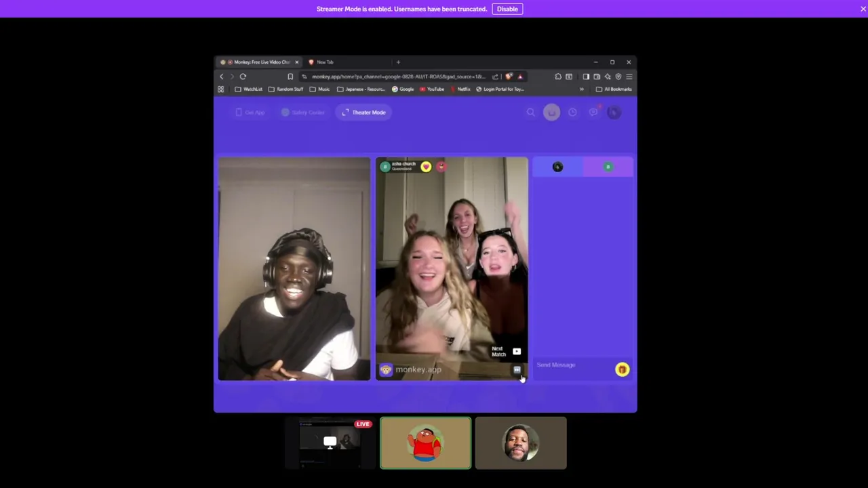Open the Safety Center on Monkey
This screenshot has width=868, height=488.
tap(303, 113)
